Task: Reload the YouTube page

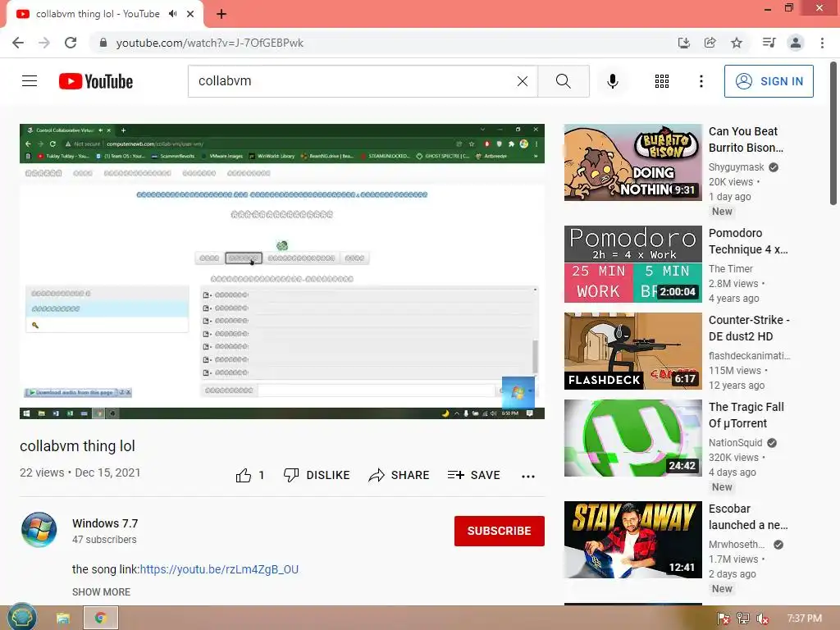Action: pyautogui.click(x=71, y=43)
